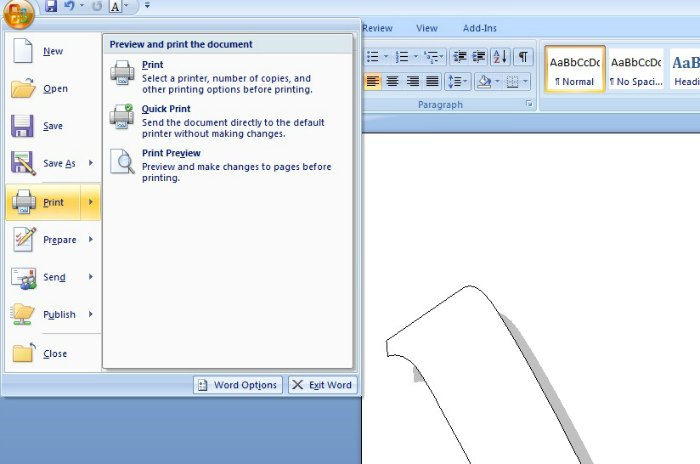Toggle Show/Hide paragraph marks icon

tap(523, 57)
